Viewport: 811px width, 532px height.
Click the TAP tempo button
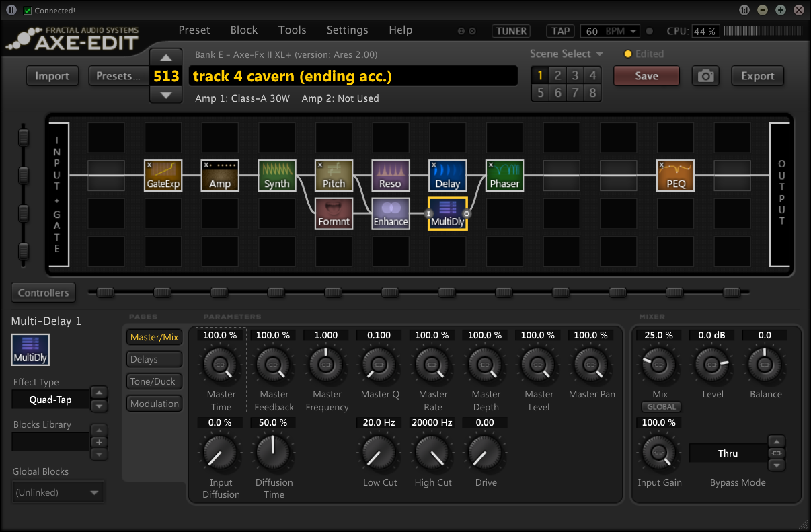coord(560,31)
